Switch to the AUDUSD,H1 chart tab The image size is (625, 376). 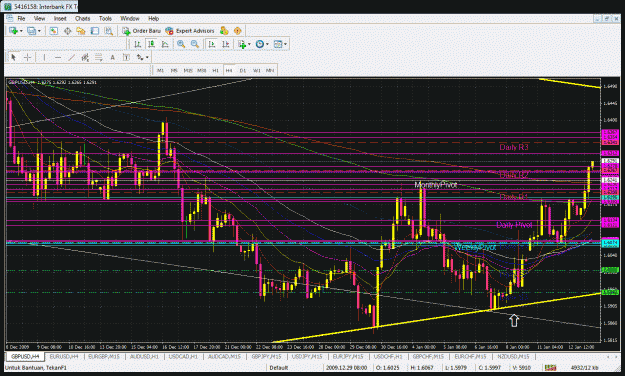(144, 356)
